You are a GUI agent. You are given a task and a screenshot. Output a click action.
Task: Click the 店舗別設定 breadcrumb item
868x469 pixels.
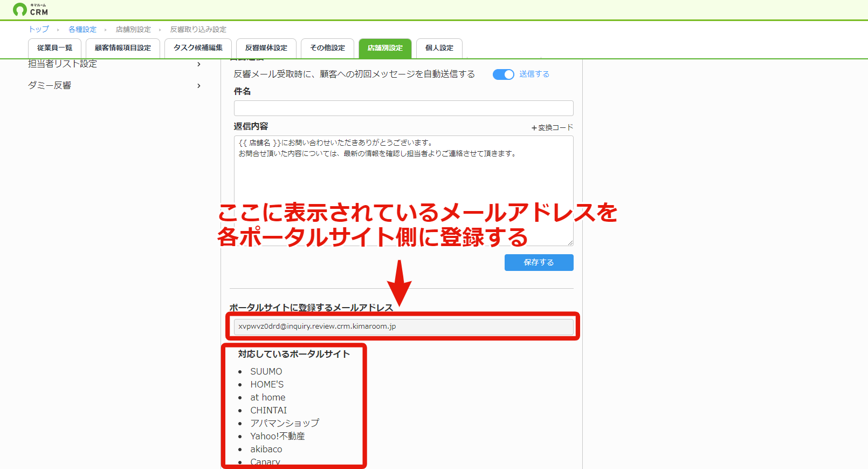click(x=133, y=29)
